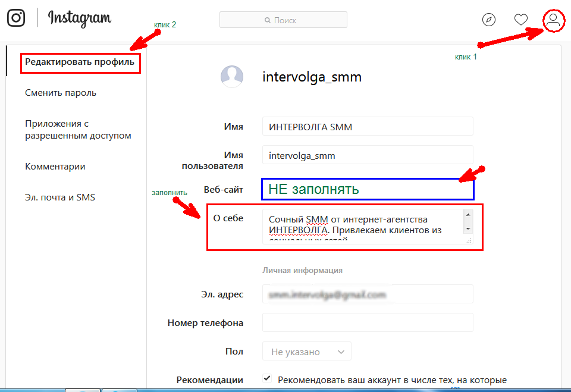
Task: Uncheck the Рекомендации checkbox
Action: tap(267, 378)
